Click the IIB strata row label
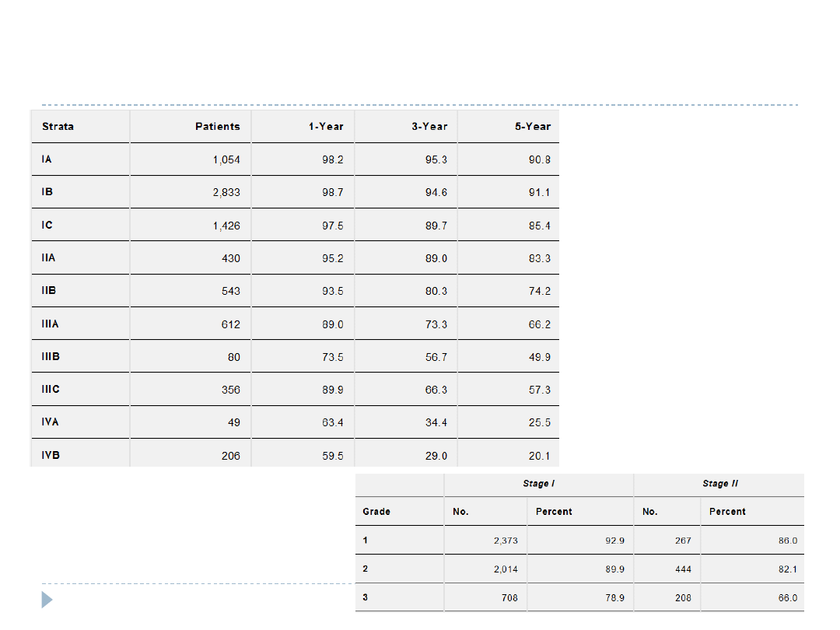Viewport: 840px width, 630px height. pos(48,291)
